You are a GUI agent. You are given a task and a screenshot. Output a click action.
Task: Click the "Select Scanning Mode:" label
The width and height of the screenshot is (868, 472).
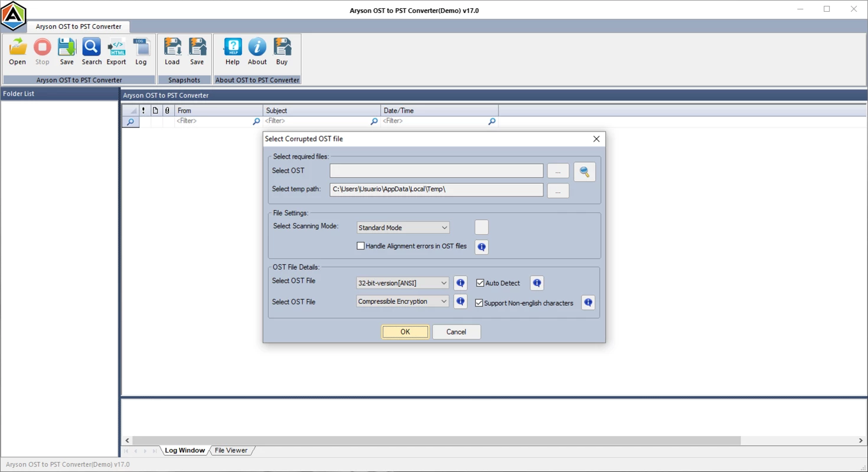pyautogui.click(x=306, y=227)
